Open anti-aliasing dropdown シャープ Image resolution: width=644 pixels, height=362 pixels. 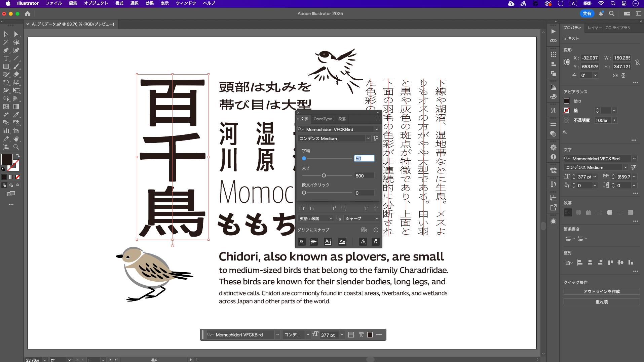(x=362, y=218)
